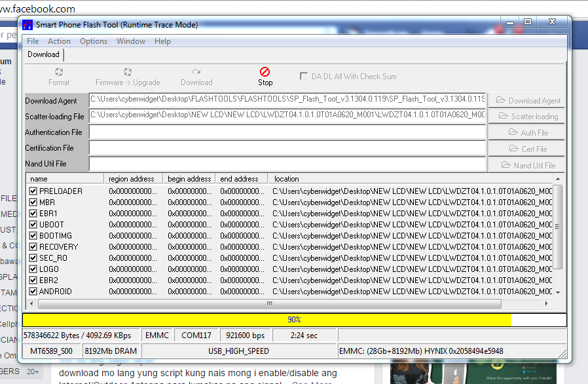Click the Download Agent folder button
588x384 pixels.
tap(528, 101)
